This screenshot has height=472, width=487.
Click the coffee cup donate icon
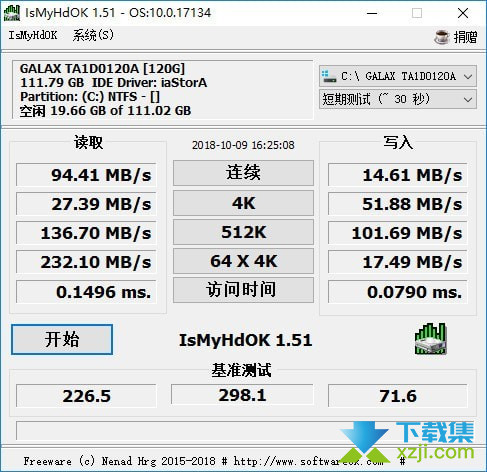(x=442, y=36)
